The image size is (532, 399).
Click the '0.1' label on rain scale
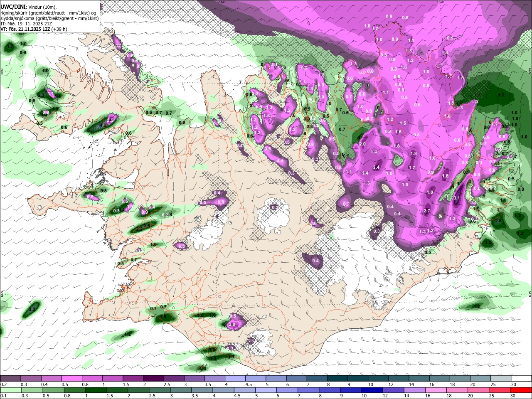4,397
